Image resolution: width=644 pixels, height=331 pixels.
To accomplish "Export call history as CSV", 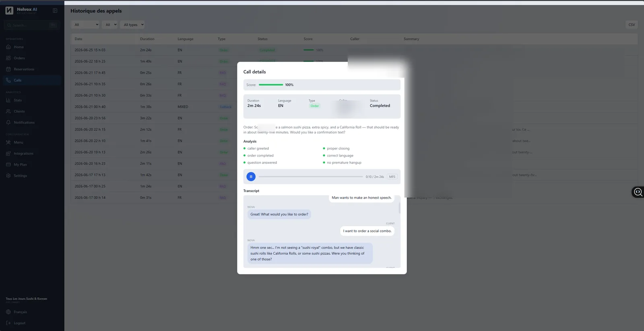I will click(632, 25).
